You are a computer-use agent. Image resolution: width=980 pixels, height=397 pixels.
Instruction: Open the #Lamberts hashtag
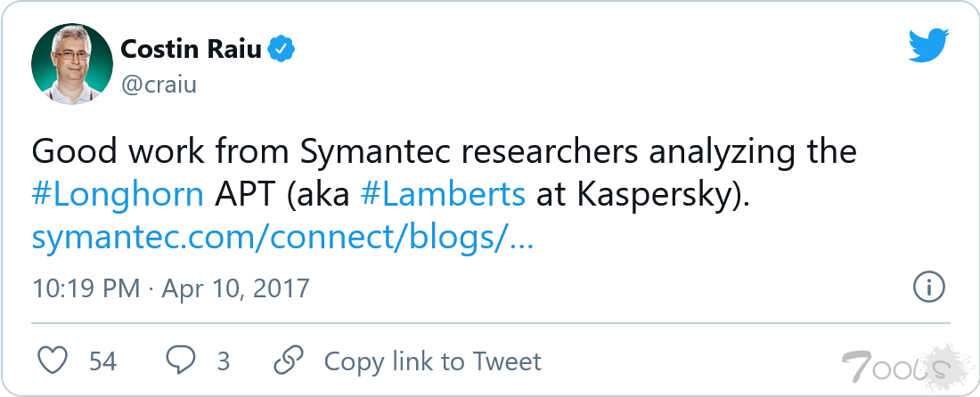(443, 195)
